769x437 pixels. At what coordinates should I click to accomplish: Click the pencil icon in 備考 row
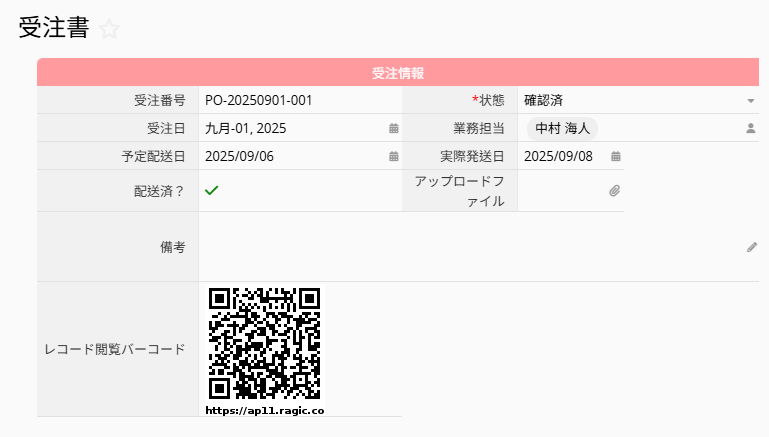[x=752, y=247]
